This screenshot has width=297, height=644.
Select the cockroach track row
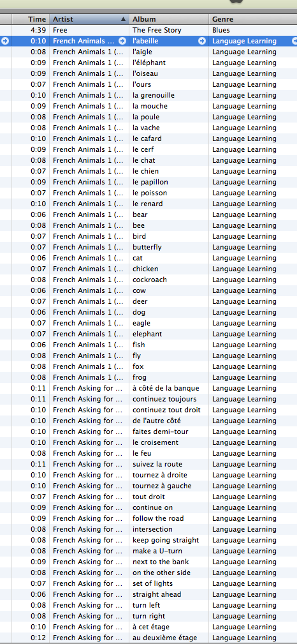coord(148,280)
